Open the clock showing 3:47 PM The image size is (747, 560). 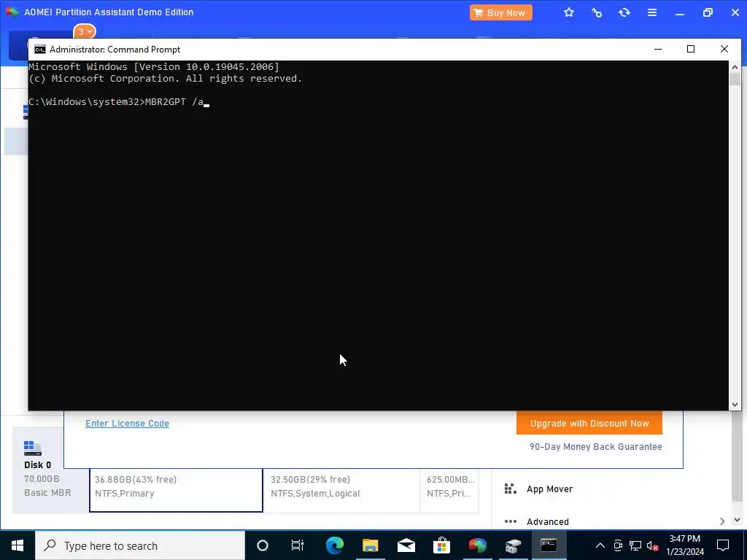click(684, 545)
